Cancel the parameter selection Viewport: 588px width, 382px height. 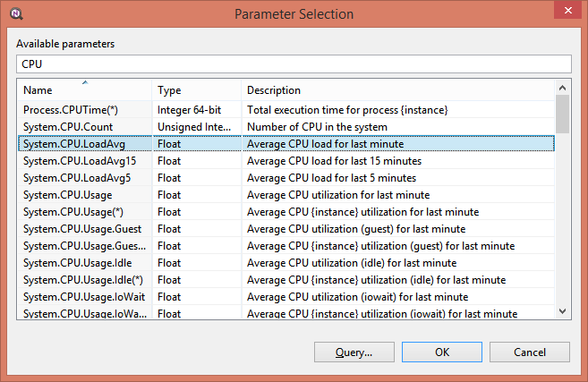click(530, 352)
